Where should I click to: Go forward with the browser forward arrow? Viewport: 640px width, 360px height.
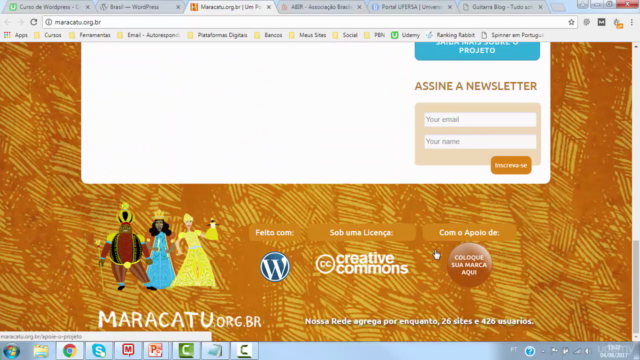coord(20,22)
